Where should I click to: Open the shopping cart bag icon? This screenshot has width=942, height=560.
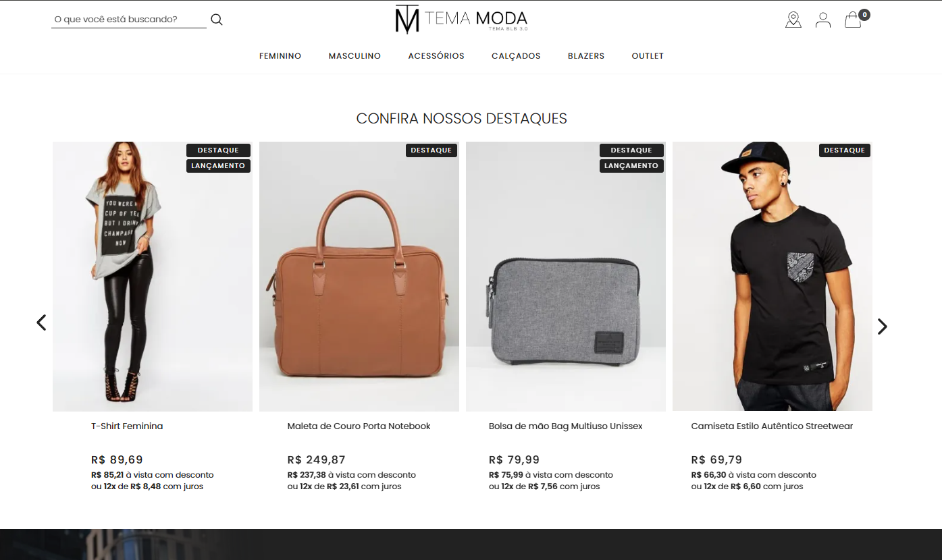pos(853,20)
